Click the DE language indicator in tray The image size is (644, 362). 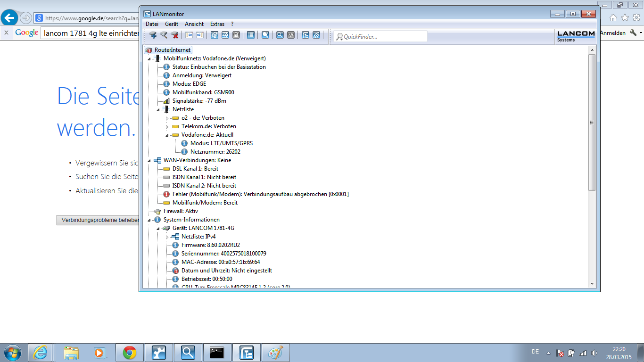tap(536, 352)
